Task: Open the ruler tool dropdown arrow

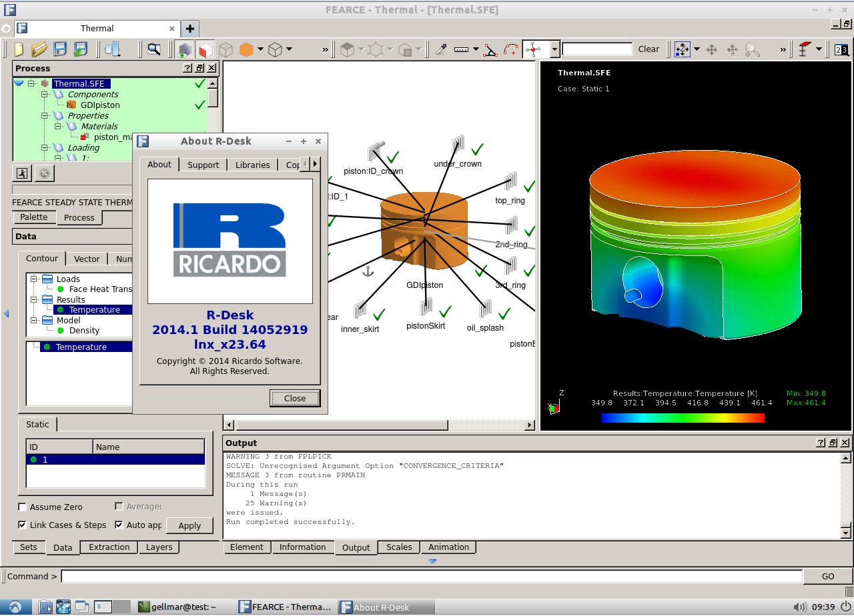Action: 476,49
